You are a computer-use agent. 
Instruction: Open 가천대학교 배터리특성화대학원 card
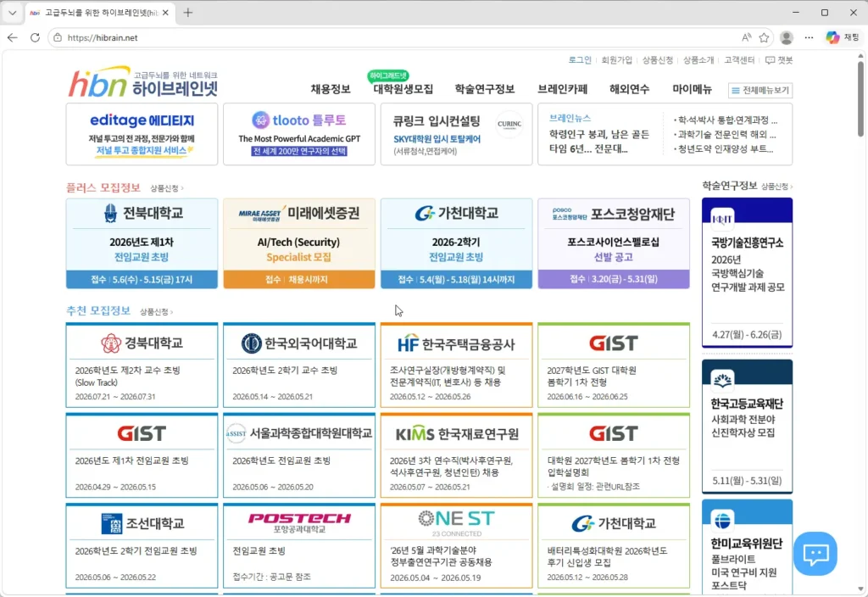(x=614, y=545)
